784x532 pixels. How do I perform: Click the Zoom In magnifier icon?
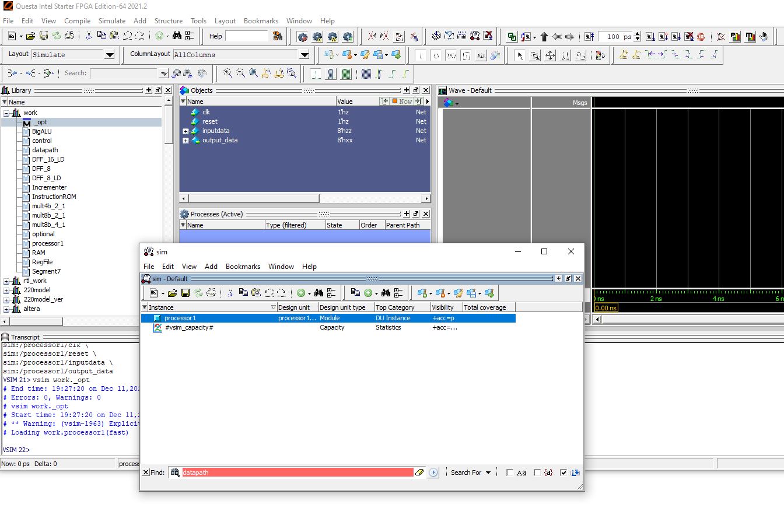[x=227, y=73]
